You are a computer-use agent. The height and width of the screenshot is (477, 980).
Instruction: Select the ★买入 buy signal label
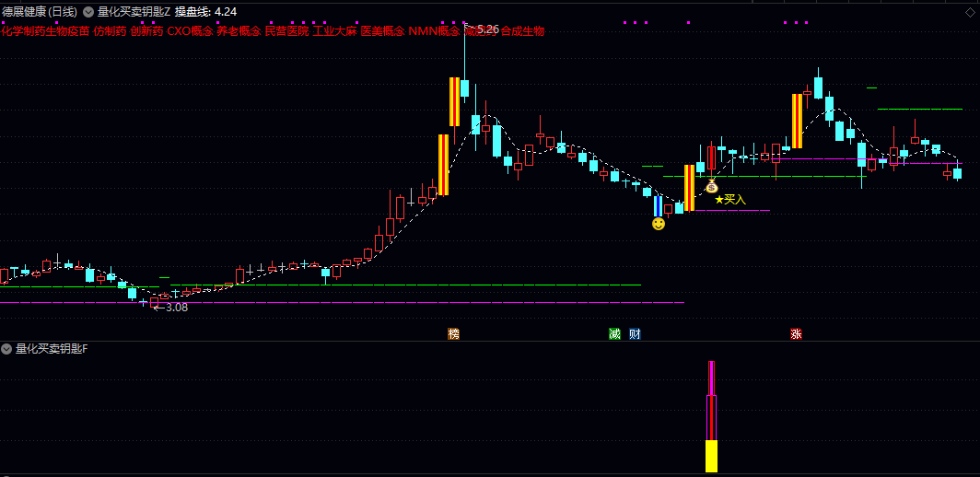[x=730, y=200]
